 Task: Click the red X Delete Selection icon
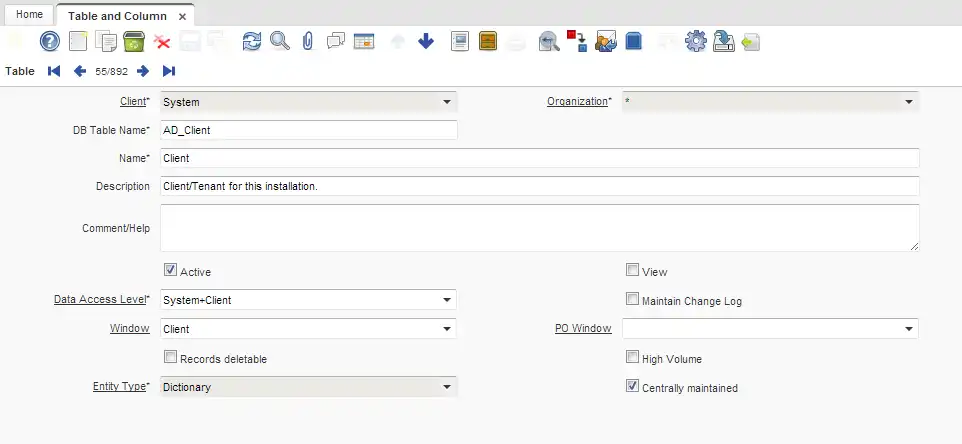click(x=162, y=42)
